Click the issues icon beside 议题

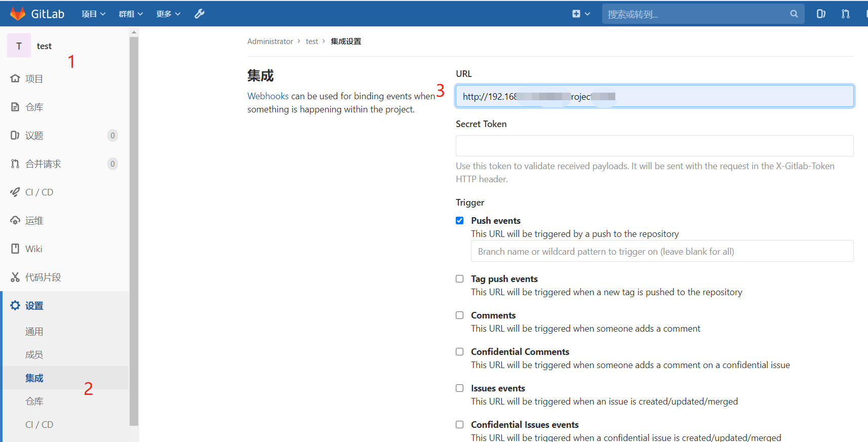click(x=15, y=135)
